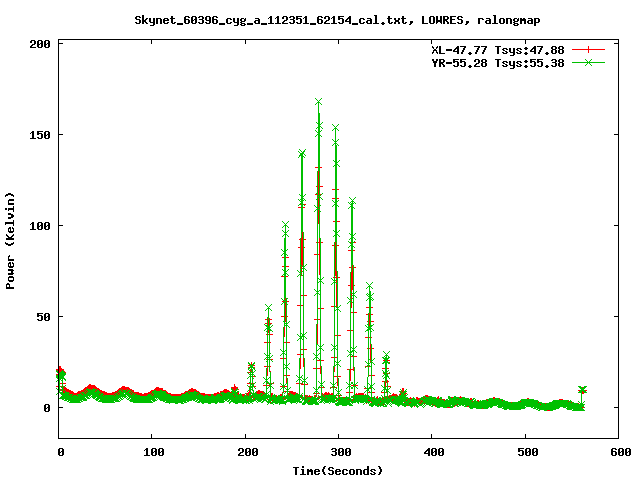Screen dimensions: 640x480
Task: Click y-axis tick label 200
Action: point(40,44)
